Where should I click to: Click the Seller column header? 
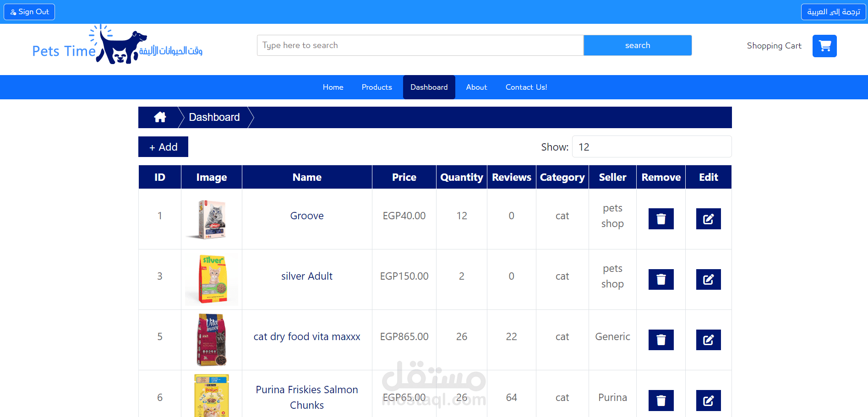point(612,177)
